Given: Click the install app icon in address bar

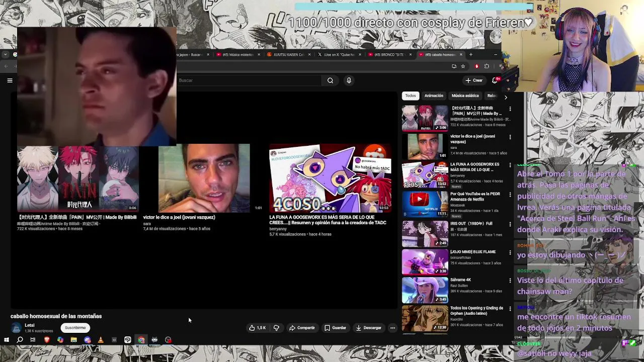Looking at the screenshot, I should pos(454,66).
